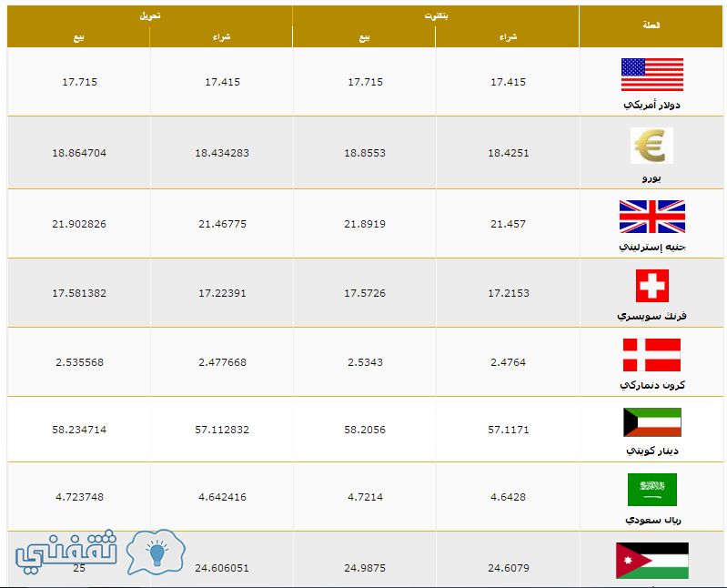The height and width of the screenshot is (588, 727).
Task: Click the US dollar flag icon
Action: 651,75
